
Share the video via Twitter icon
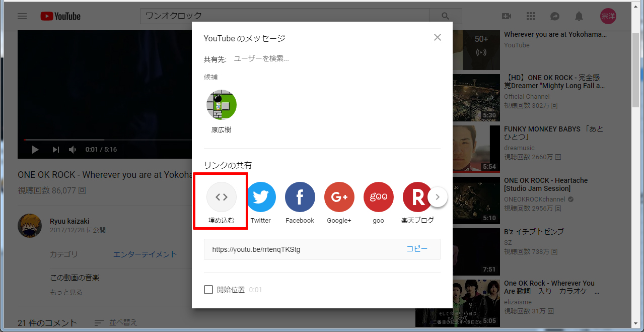click(x=261, y=197)
